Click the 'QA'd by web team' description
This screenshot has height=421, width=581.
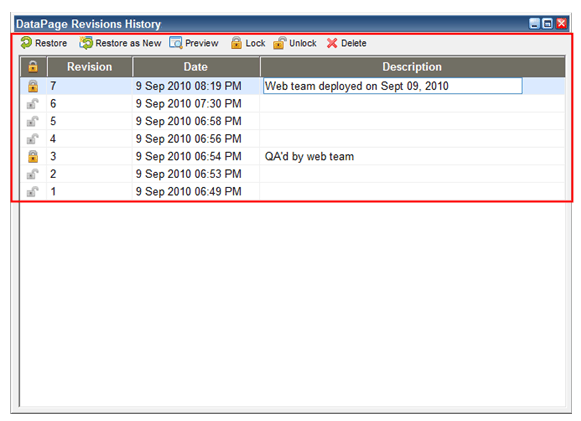309,156
